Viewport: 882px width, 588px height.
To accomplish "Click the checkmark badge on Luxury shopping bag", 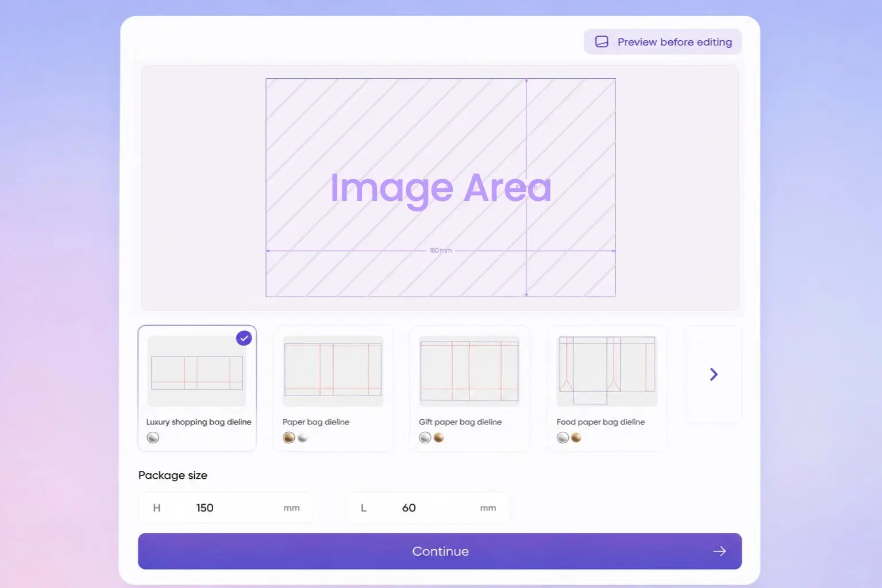I will click(244, 338).
